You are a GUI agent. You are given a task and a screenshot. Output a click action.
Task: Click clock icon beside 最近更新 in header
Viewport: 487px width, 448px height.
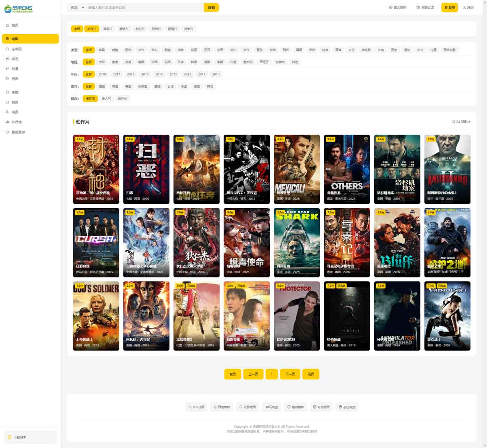pos(390,7)
